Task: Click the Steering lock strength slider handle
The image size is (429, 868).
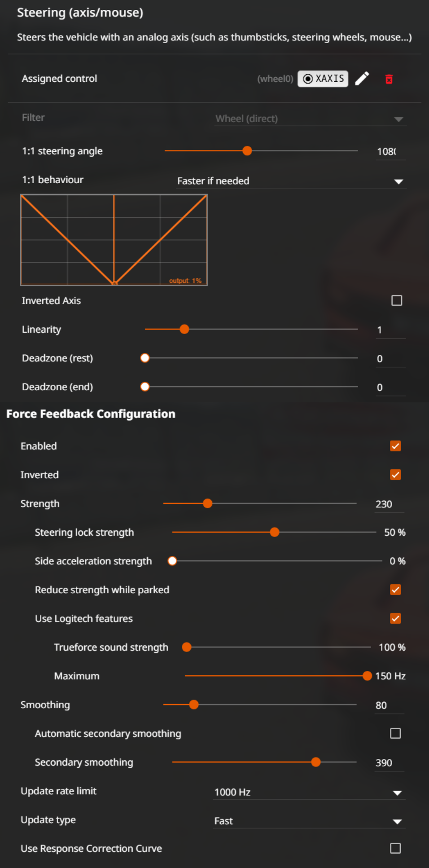Action: click(275, 532)
